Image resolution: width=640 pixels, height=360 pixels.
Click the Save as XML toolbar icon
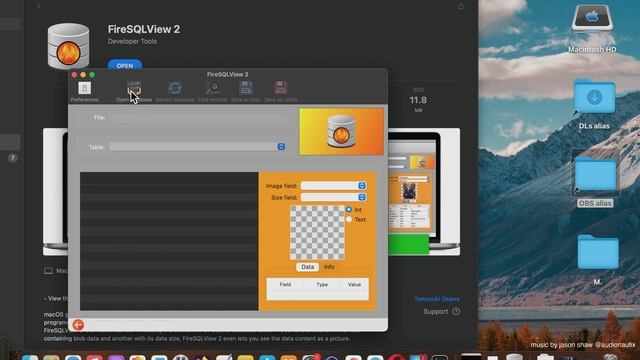[x=245, y=87]
